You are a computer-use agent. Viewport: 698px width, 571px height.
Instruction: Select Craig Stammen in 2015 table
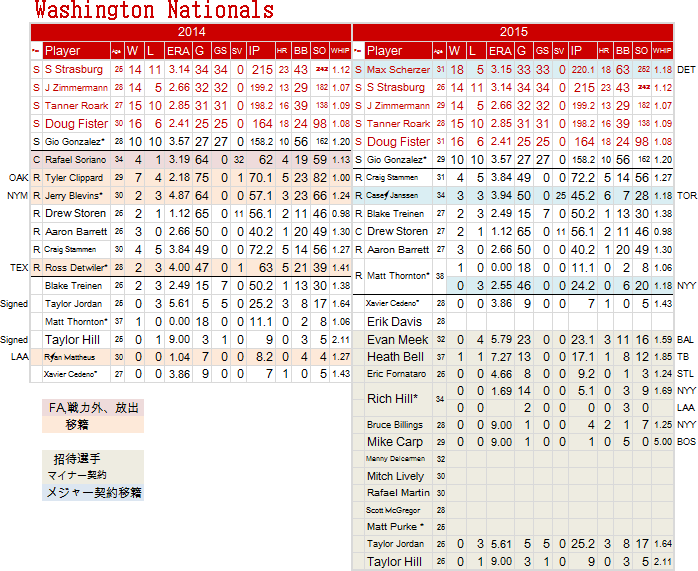point(392,178)
